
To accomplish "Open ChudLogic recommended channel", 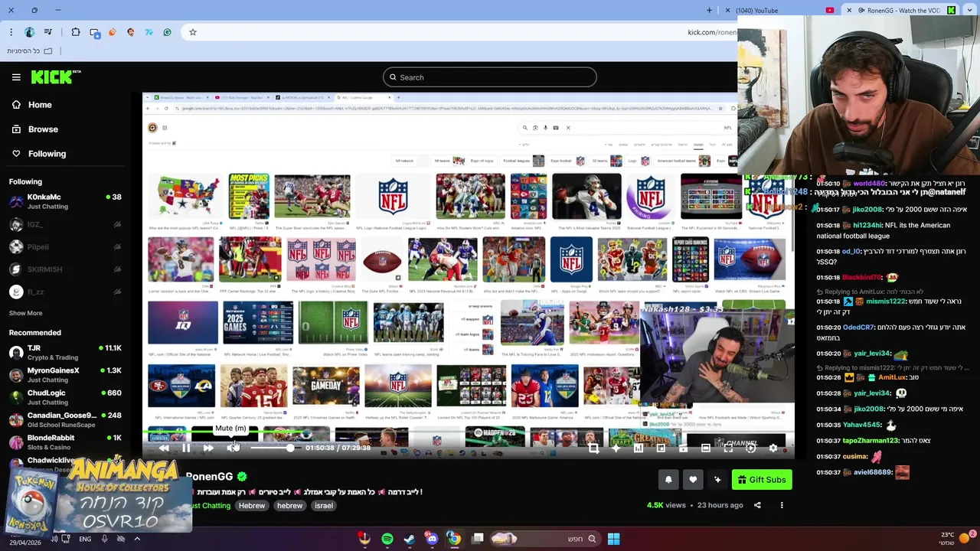I will tap(65, 397).
